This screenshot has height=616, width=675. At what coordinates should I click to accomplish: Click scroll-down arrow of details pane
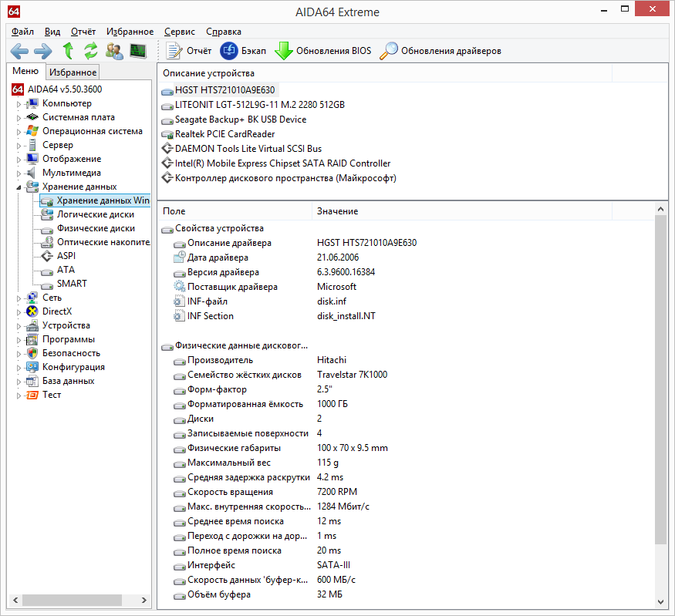(661, 602)
